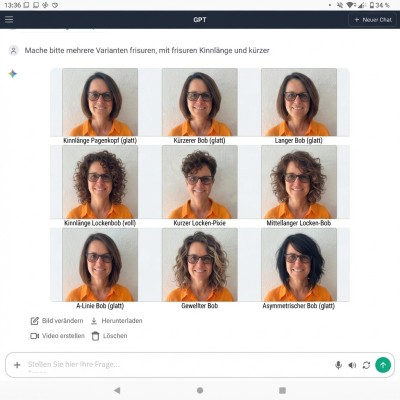
Task: Tap the Android home circle button
Action: click(x=200, y=390)
